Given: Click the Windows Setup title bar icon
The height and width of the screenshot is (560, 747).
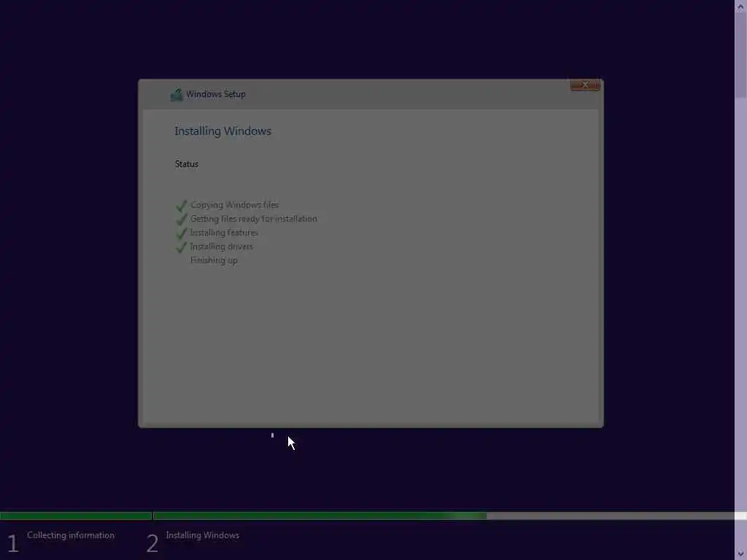Looking at the screenshot, I should [x=177, y=94].
